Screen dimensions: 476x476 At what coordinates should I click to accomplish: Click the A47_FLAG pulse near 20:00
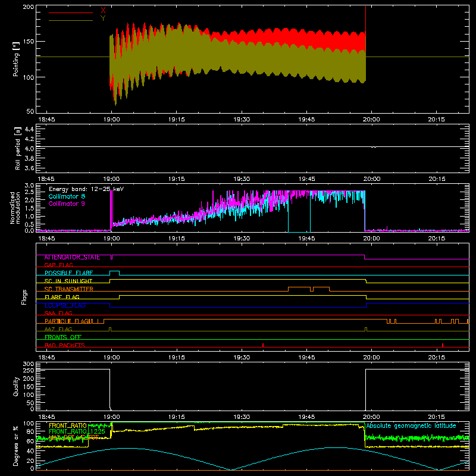366,329
